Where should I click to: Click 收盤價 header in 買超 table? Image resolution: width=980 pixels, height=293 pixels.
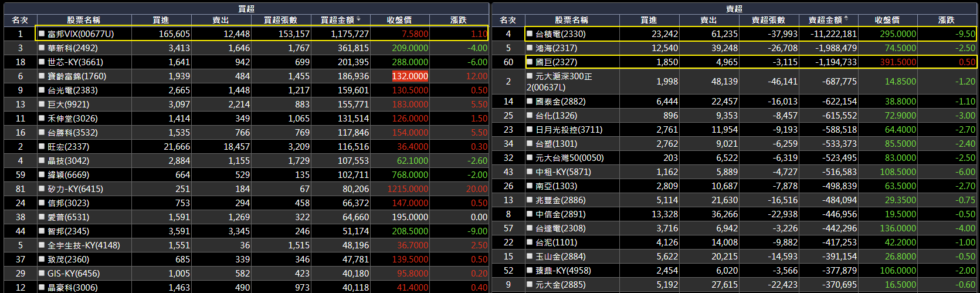click(x=399, y=20)
